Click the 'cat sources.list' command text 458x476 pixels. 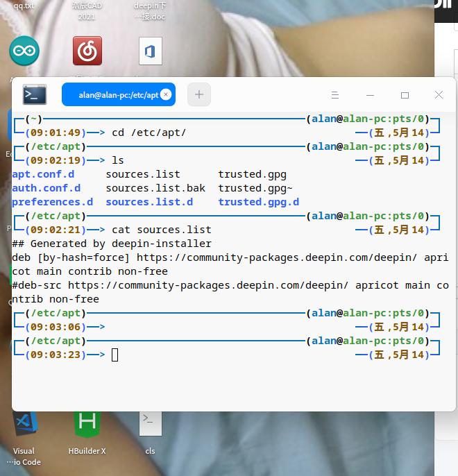point(162,230)
